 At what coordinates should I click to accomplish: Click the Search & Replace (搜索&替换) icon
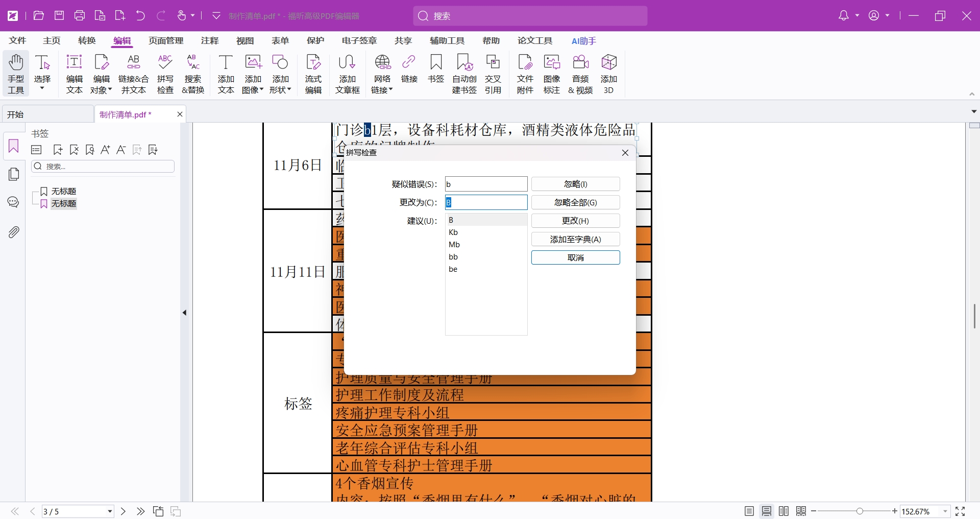[x=193, y=74]
